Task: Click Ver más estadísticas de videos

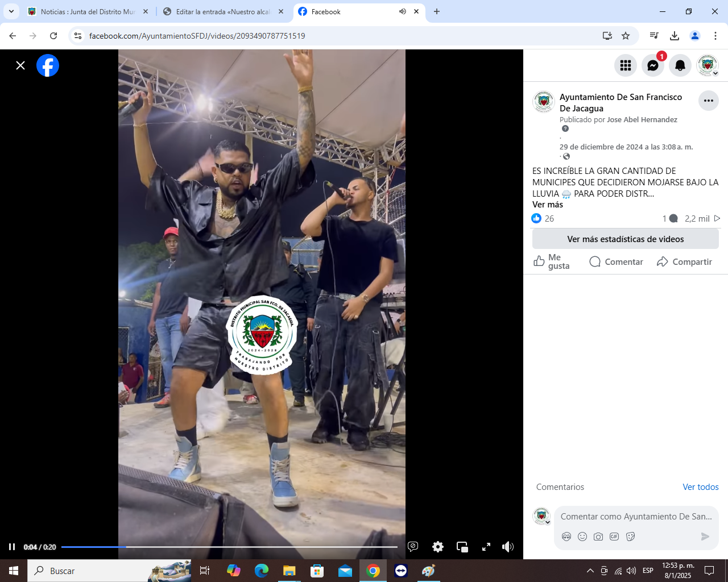Action: click(x=625, y=239)
